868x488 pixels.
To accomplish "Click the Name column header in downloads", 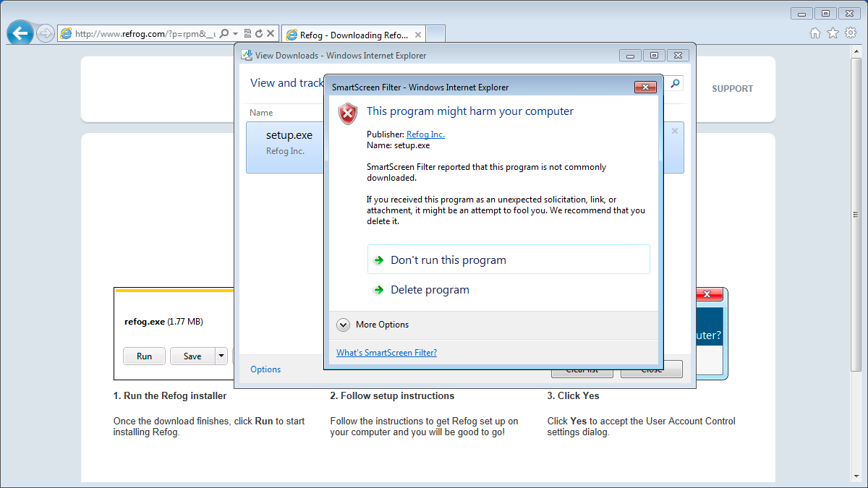I will coord(261,113).
